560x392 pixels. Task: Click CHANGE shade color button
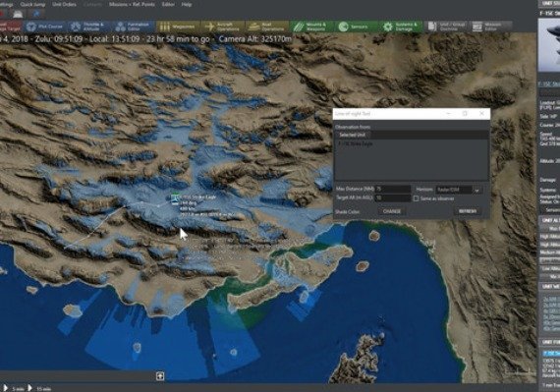click(392, 211)
